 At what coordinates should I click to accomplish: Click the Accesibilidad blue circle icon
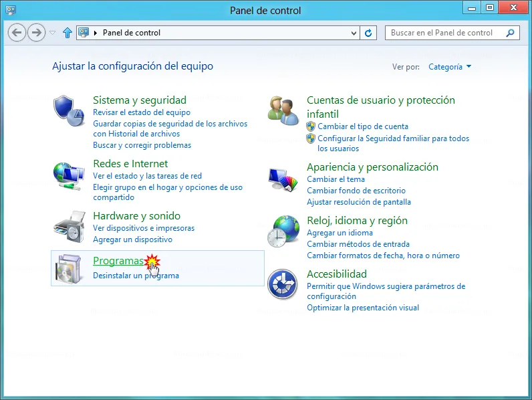point(282,284)
